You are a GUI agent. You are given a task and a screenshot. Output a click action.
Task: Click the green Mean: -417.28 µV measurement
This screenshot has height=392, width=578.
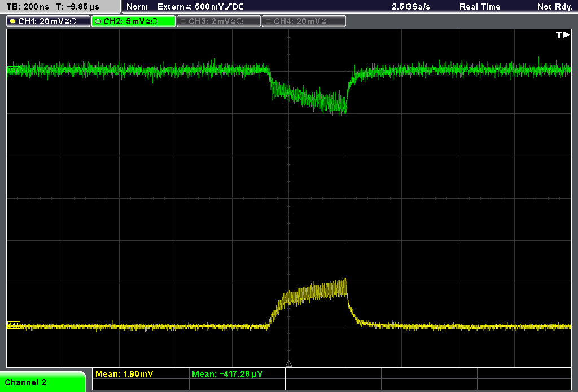227,373
